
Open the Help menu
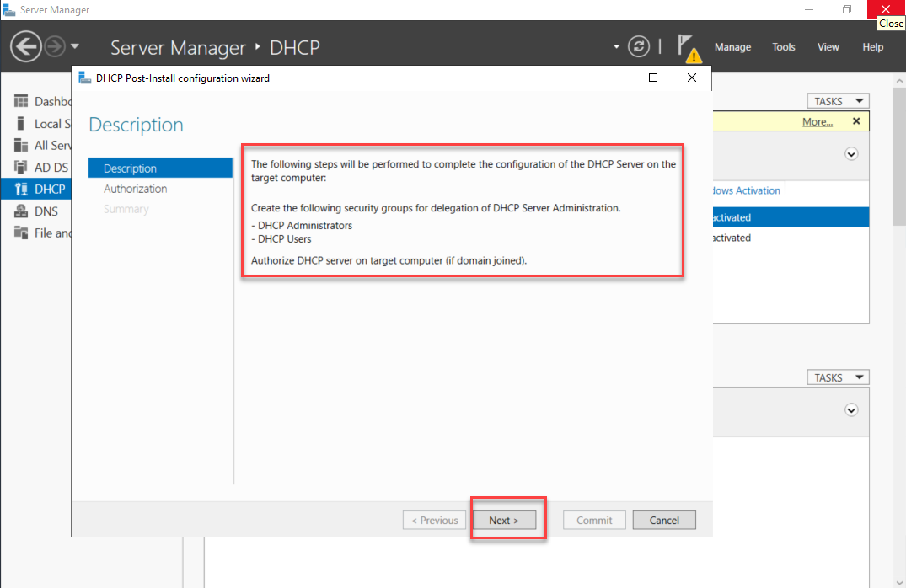[x=872, y=47]
